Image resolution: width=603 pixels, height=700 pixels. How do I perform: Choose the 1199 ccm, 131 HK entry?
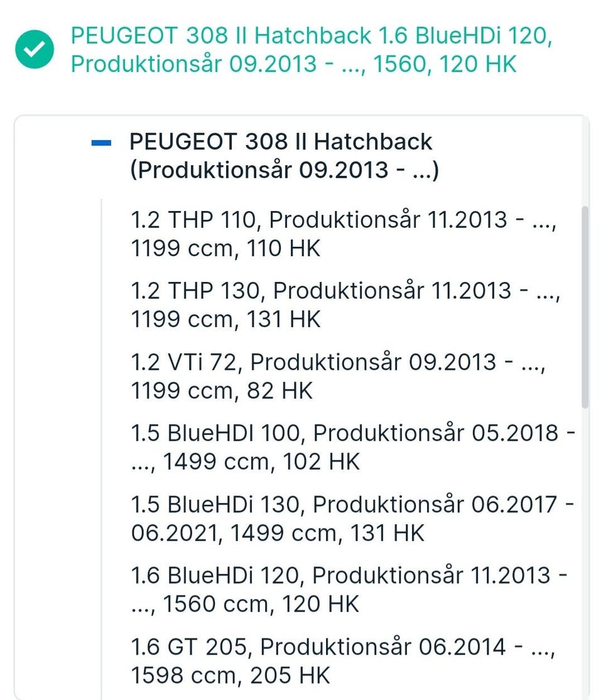coord(225,320)
